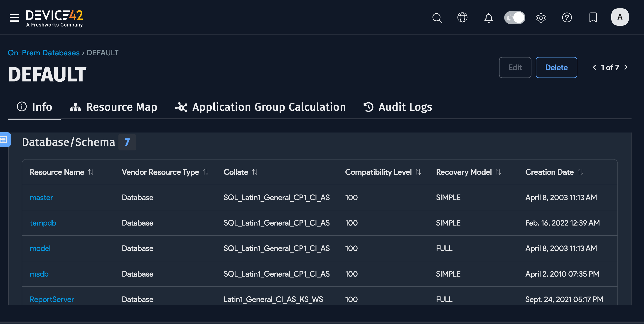Open the notifications bell
The width and height of the screenshot is (644, 324).
click(489, 17)
